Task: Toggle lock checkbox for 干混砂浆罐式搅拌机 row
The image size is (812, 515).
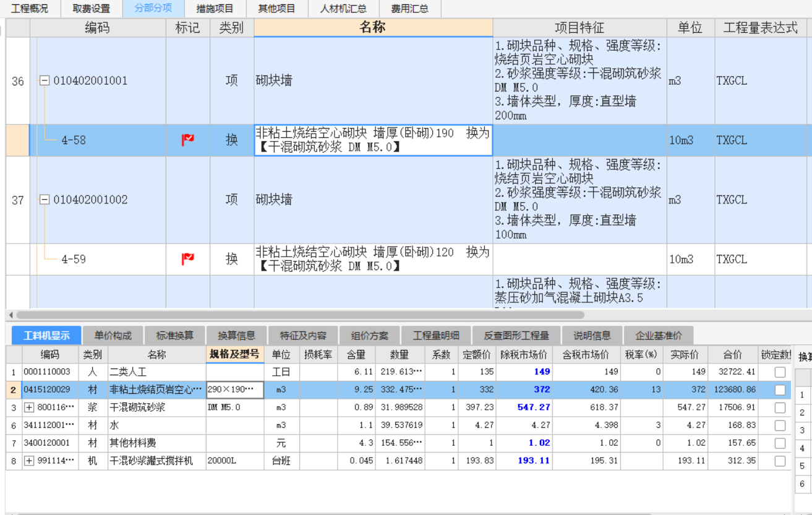Action: tap(780, 461)
